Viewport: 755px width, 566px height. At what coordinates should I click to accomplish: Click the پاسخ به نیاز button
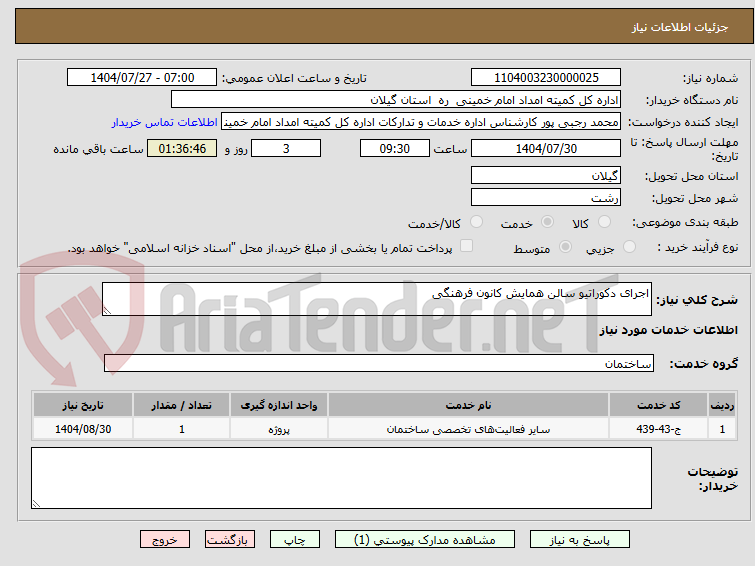click(580, 540)
